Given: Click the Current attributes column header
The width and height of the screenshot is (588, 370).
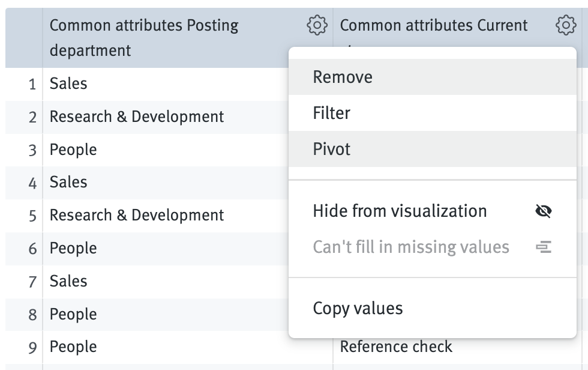Looking at the screenshot, I should pyautogui.click(x=434, y=25).
